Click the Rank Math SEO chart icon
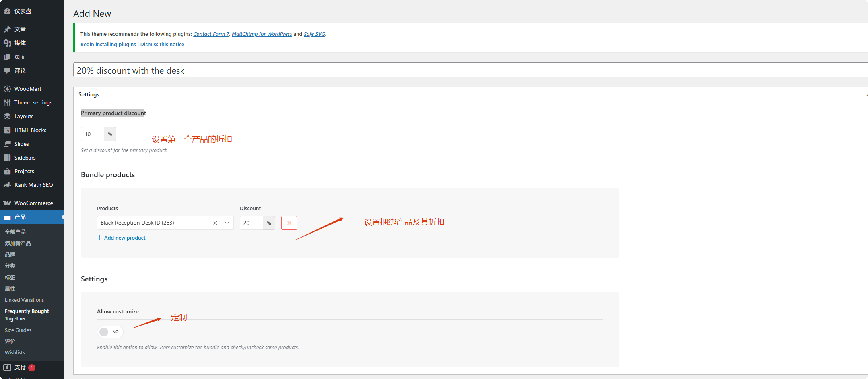Image resolution: width=868 pixels, height=379 pixels. pyautogui.click(x=7, y=185)
